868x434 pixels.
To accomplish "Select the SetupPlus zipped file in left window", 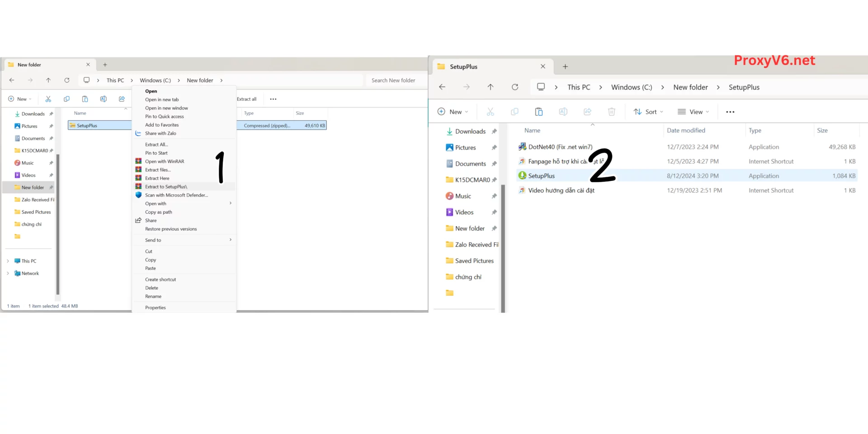I will pos(197,125).
